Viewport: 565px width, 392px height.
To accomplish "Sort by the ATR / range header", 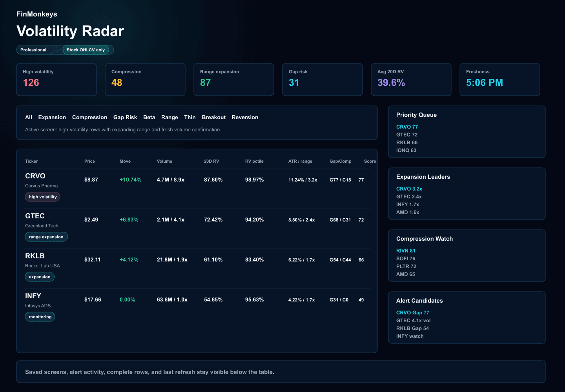I will (x=300, y=161).
